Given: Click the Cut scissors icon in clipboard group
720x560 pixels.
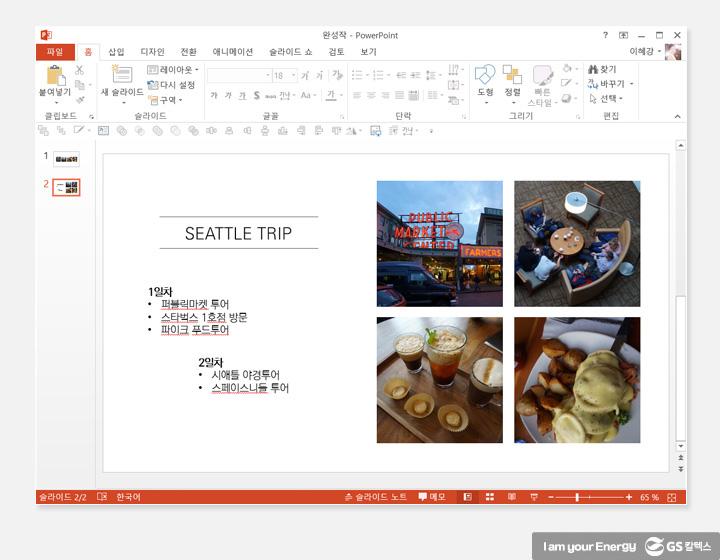Looking at the screenshot, I should pos(80,70).
